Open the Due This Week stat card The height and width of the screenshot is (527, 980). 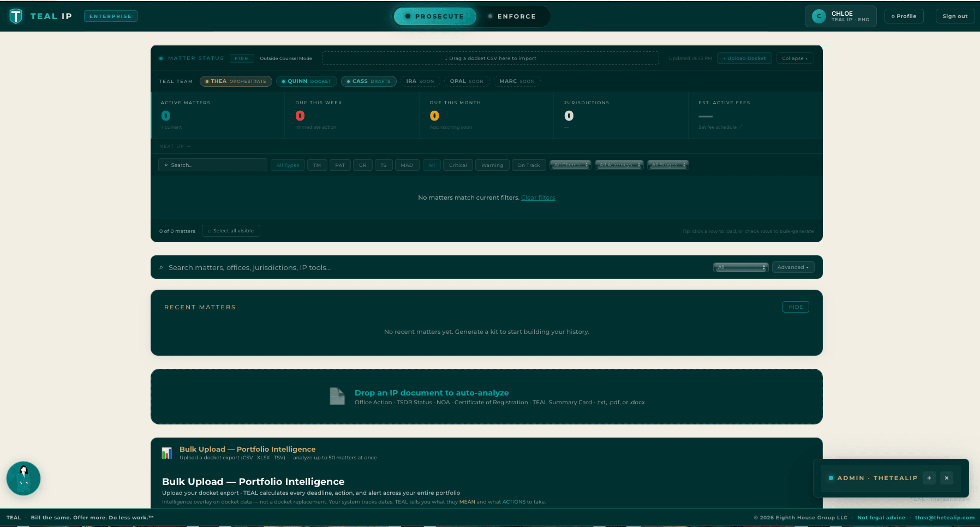pos(352,115)
